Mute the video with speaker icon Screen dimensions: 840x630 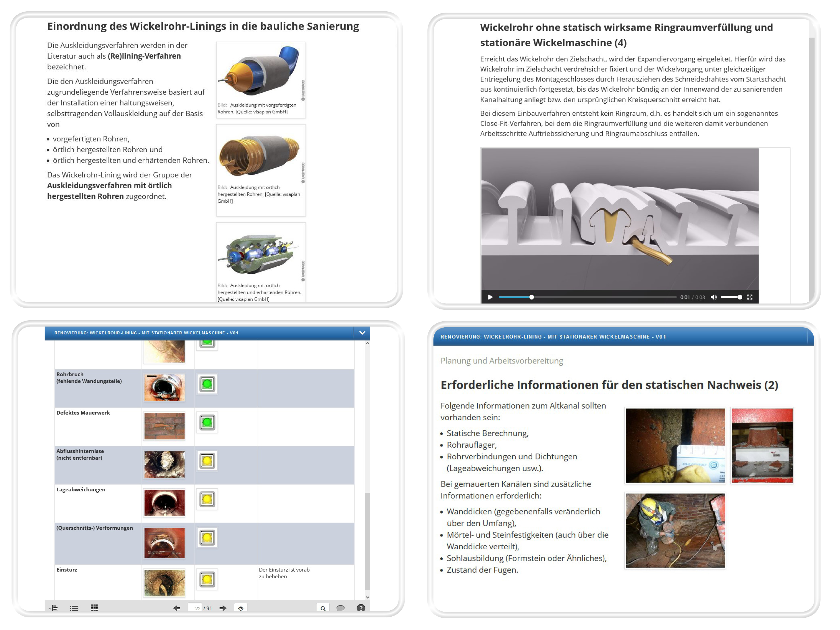pyautogui.click(x=713, y=297)
